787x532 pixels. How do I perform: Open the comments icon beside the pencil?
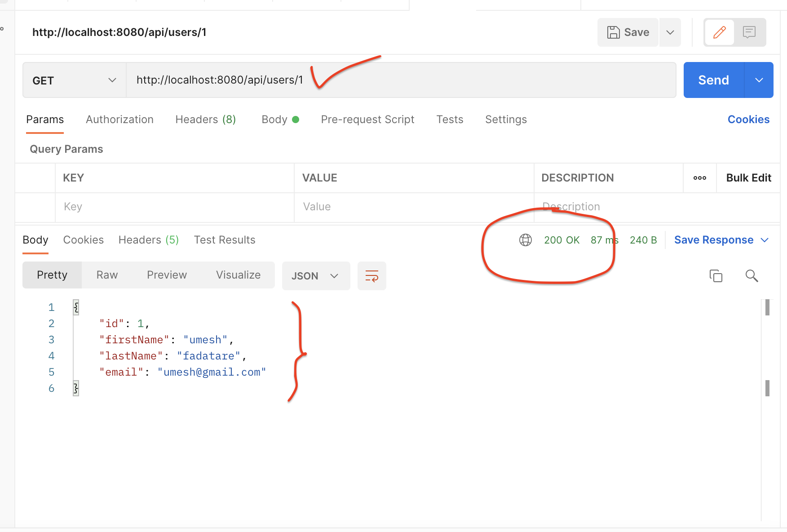(x=749, y=32)
